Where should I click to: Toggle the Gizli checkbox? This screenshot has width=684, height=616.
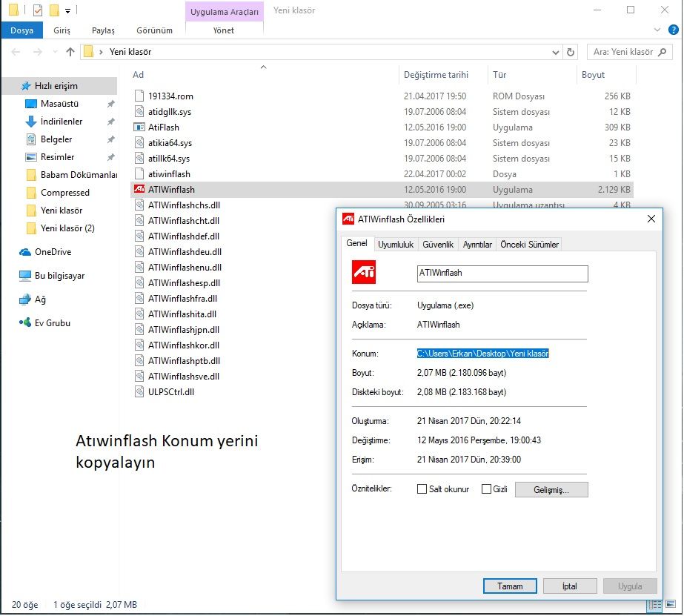point(486,489)
